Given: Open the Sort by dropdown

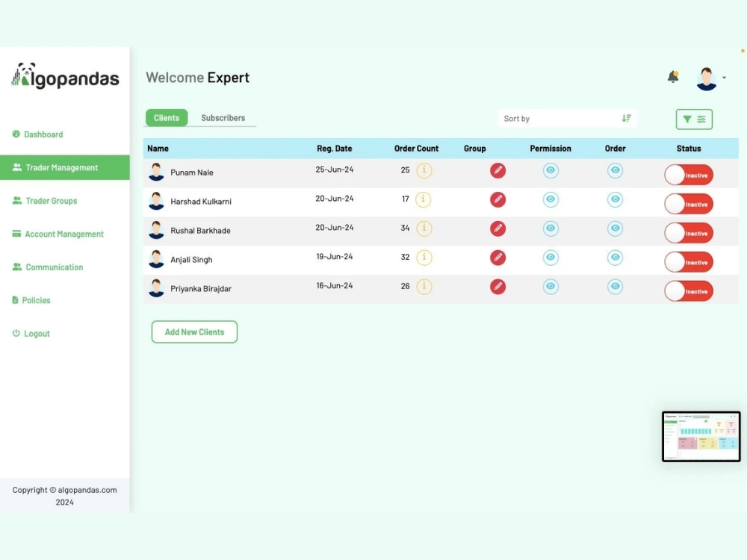Looking at the screenshot, I should pyautogui.click(x=567, y=119).
